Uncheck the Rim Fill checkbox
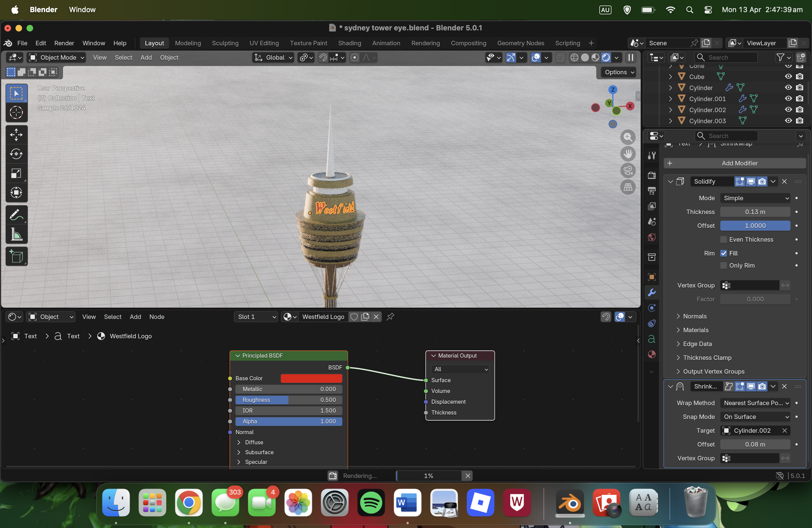The height and width of the screenshot is (528, 812). (x=723, y=254)
